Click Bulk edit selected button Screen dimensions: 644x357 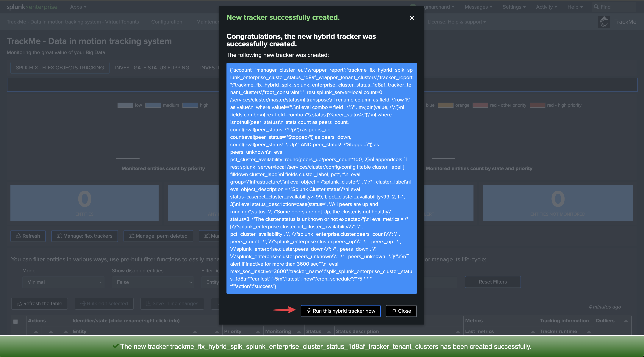click(x=104, y=303)
